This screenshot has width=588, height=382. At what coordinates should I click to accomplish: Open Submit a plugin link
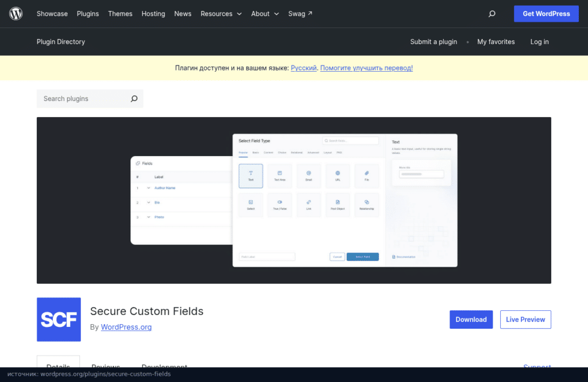click(434, 41)
